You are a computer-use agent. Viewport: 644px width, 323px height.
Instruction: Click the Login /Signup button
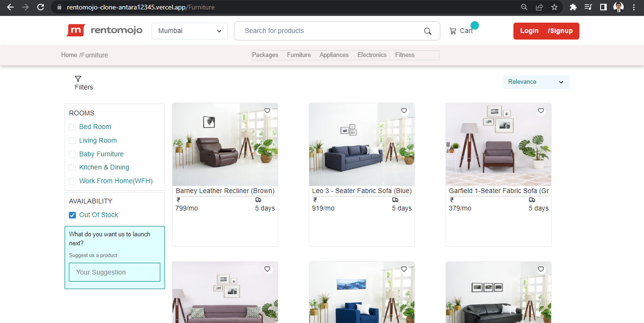(x=546, y=31)
